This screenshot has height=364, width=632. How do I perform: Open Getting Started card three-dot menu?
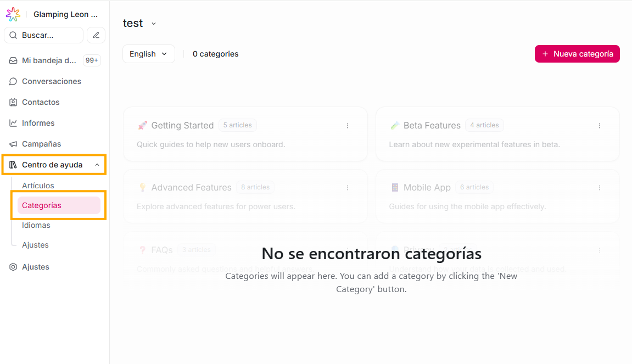pos(348,126)
